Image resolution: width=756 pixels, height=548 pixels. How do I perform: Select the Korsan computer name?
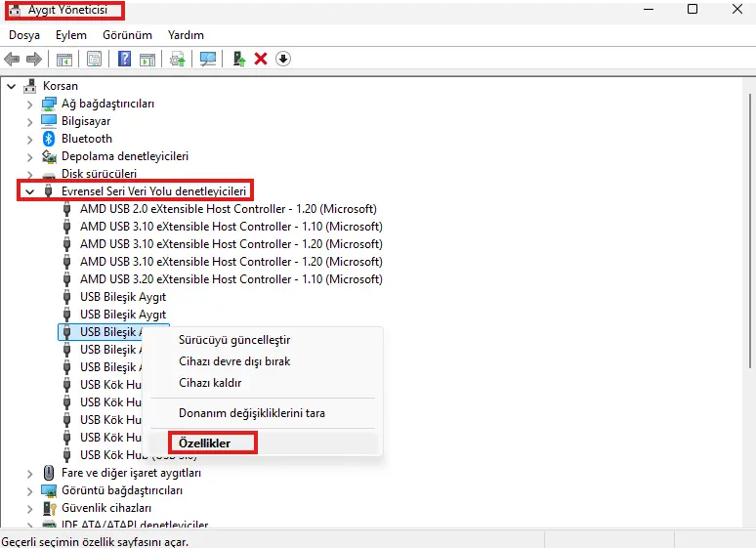(x=61, y=86)
